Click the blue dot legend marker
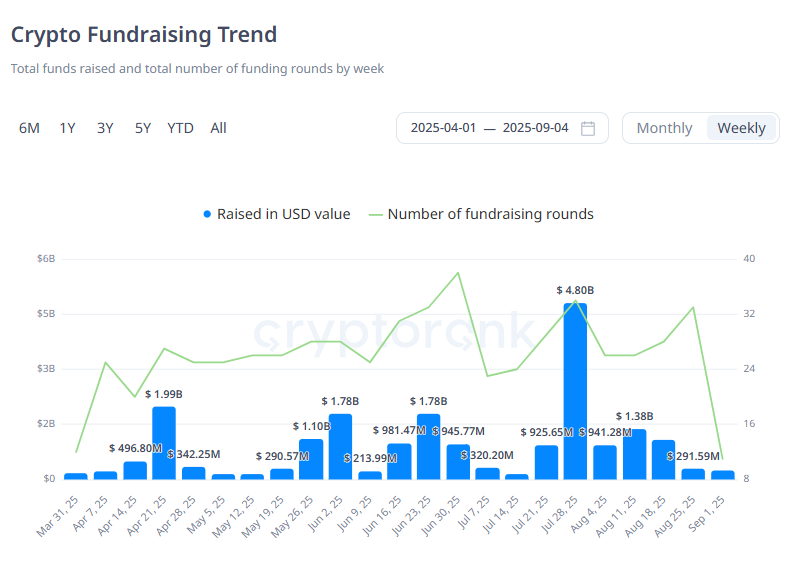This screenshot has width=789, height=565. pos(207,214)
